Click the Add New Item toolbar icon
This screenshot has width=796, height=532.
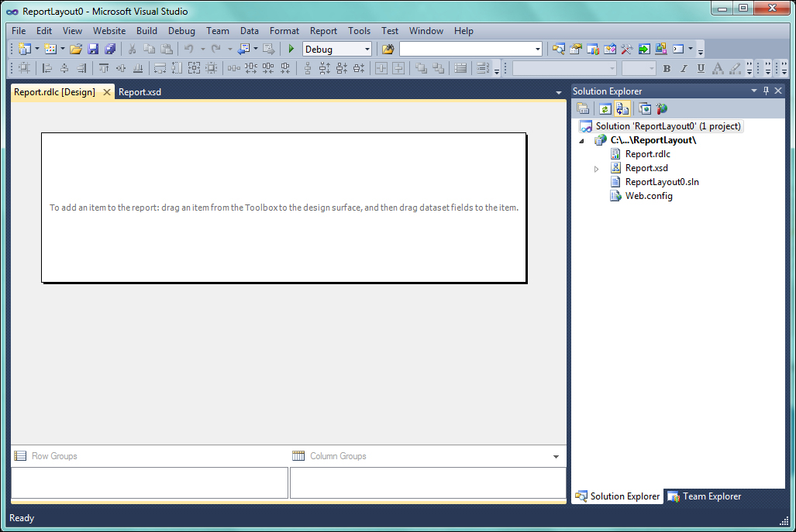coord(50,49)
